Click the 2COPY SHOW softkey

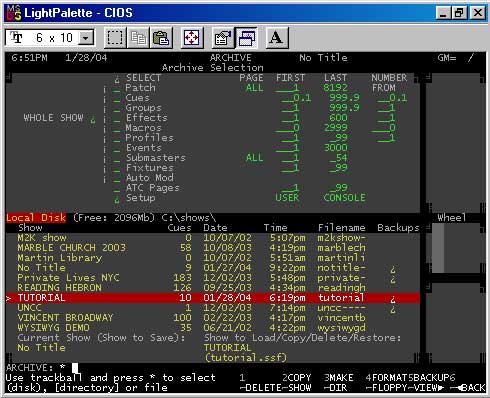[x=297, y=383]
